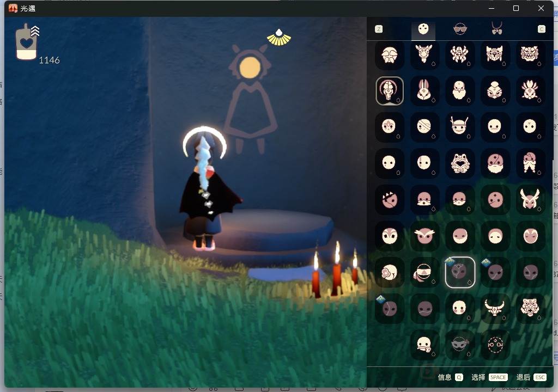Select closed-eyes mask with pink forehead

[x=495, y=236]
